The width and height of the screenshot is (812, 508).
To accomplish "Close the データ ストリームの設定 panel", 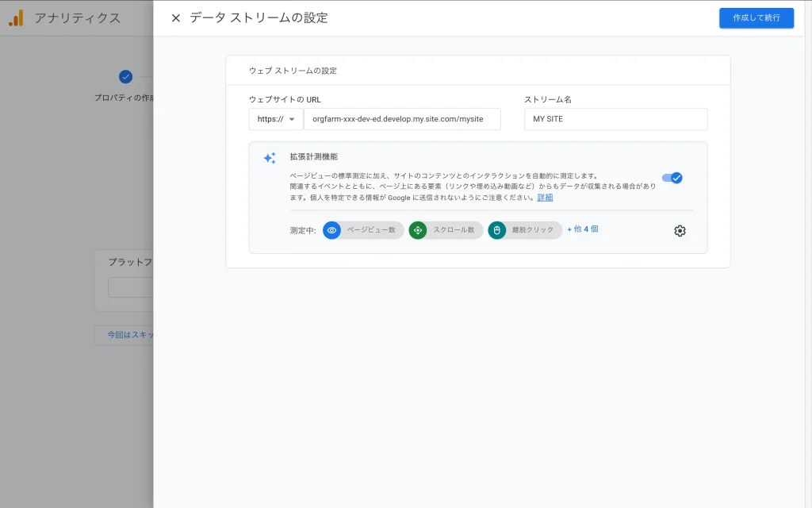I will pos(176,18).
